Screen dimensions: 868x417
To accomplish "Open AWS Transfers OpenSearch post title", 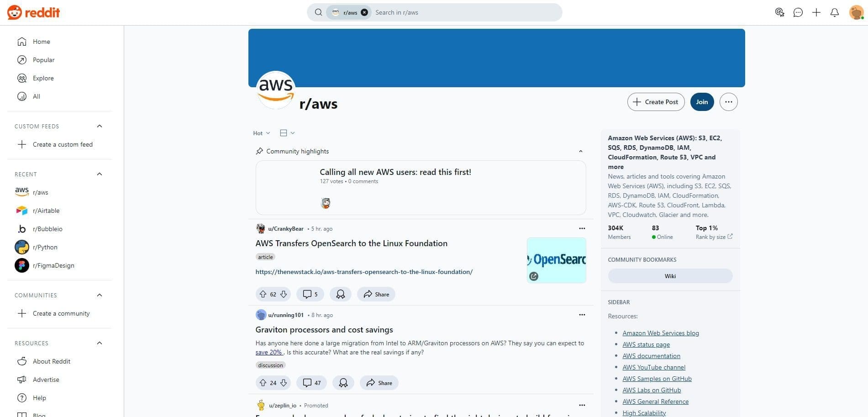I will pos(351,243).
